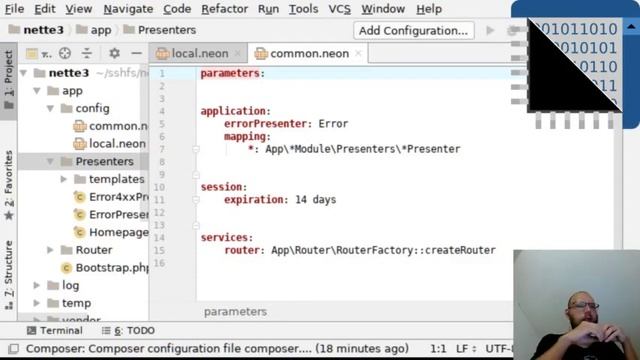The height and width of the screenshot is (360, 640).
Task: Click the config folder in tree
Action: point(85,108)
